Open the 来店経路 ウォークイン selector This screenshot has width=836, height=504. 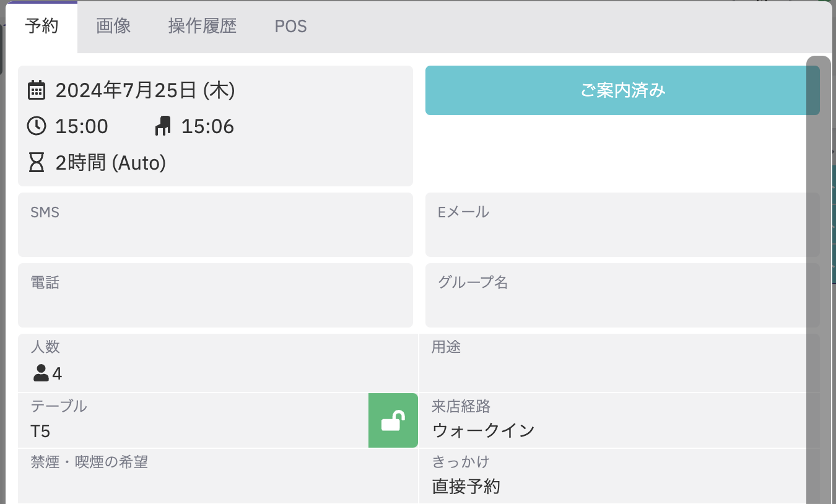point(613,420)
